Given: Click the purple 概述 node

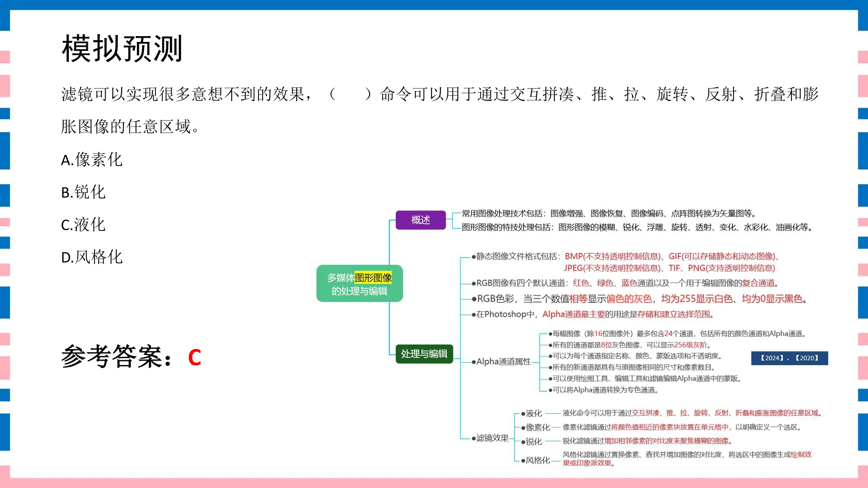Looking at the screenshot, I should [420, 220].
